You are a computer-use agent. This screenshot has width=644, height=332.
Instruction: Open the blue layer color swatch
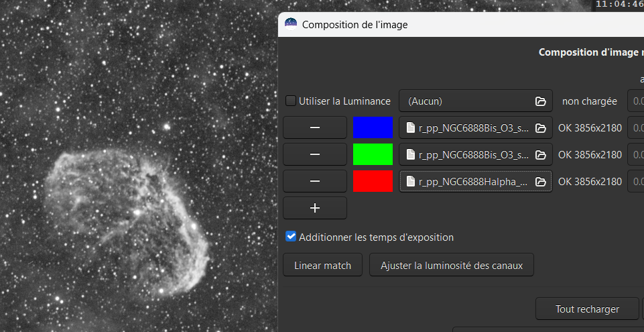coord(373,127)
